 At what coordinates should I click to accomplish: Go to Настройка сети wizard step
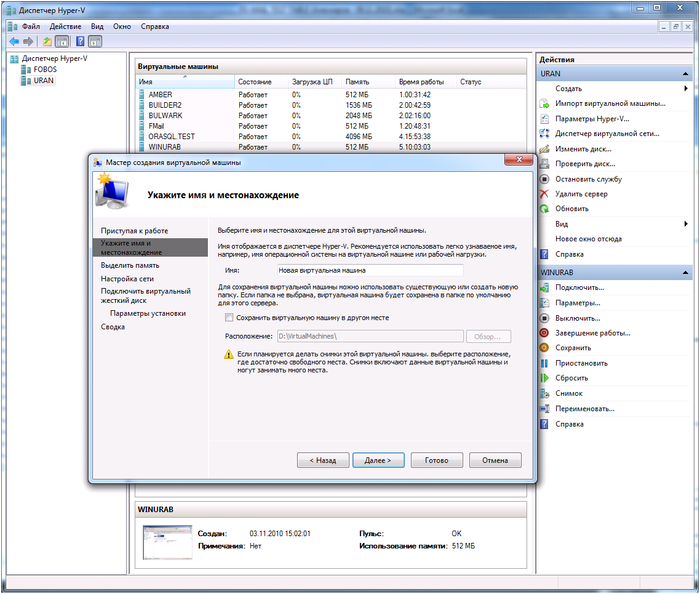[x=127, y=279]
